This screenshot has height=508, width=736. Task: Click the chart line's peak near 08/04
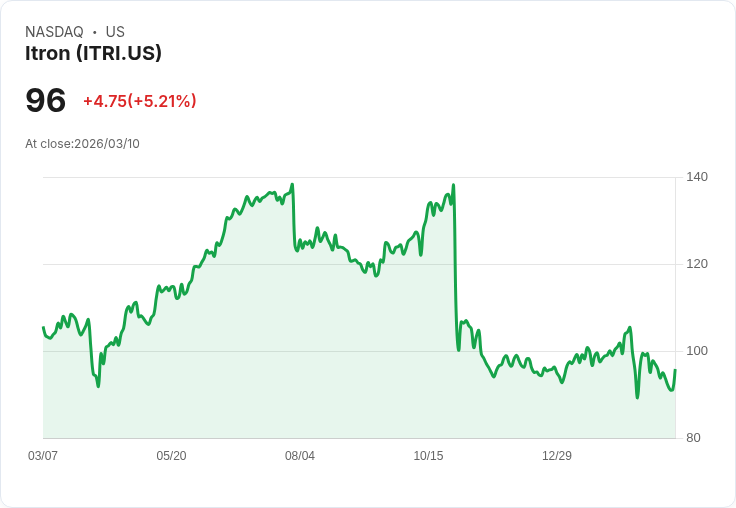tap(292, 185)
